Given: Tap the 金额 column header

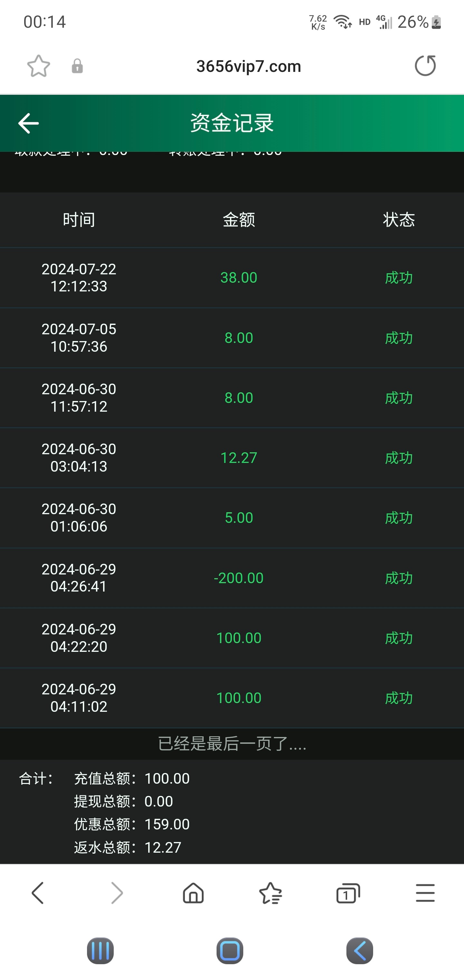Looking at the screenshot, I should 238,220.
